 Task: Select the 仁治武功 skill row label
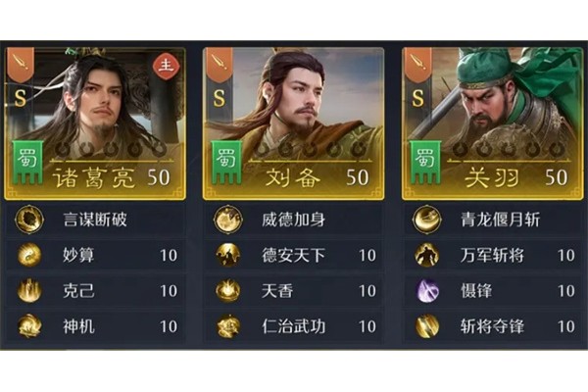point(293,326)
